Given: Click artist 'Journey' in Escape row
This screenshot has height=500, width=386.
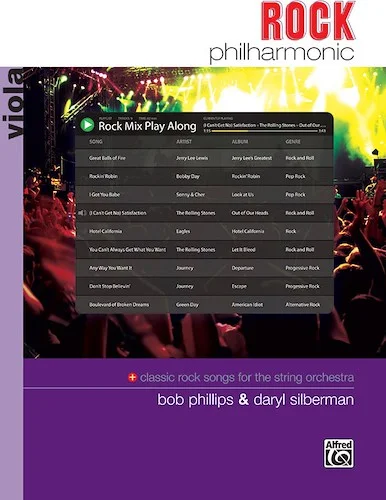Looking at the screenshot, I should (x=184, y=286).
